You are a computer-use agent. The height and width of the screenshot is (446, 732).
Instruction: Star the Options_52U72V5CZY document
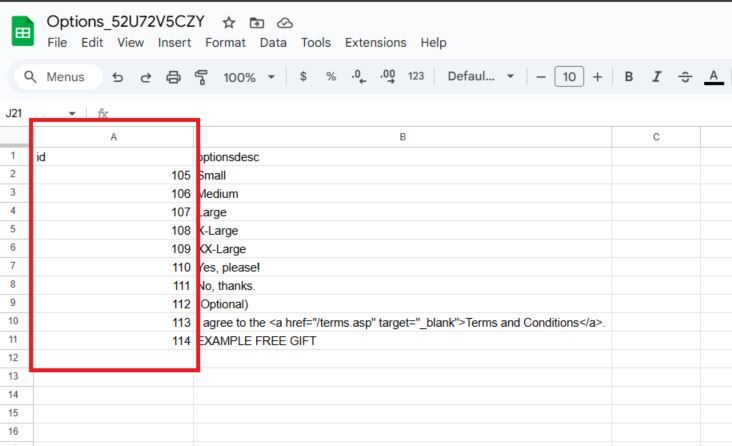click(x=229, y=22)
